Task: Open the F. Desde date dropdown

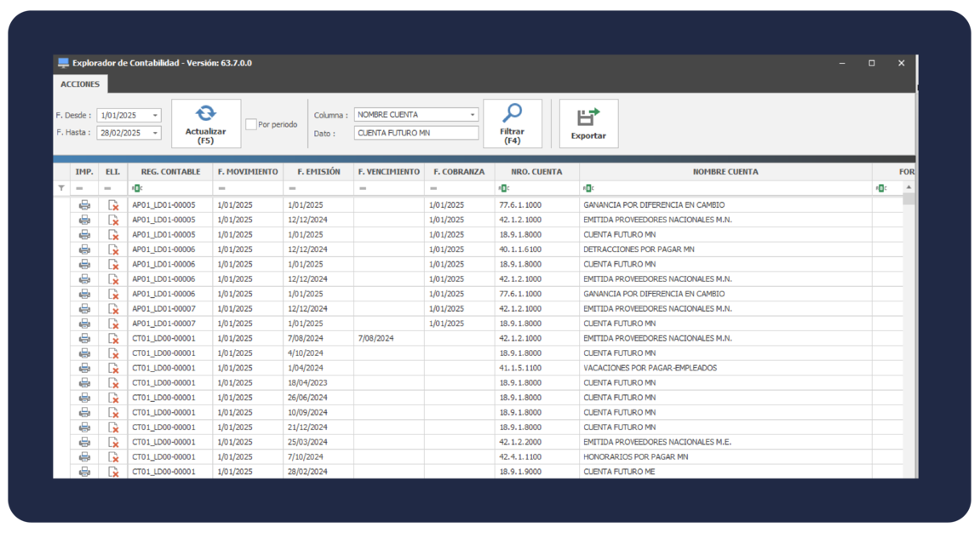Action: (155, 115)
